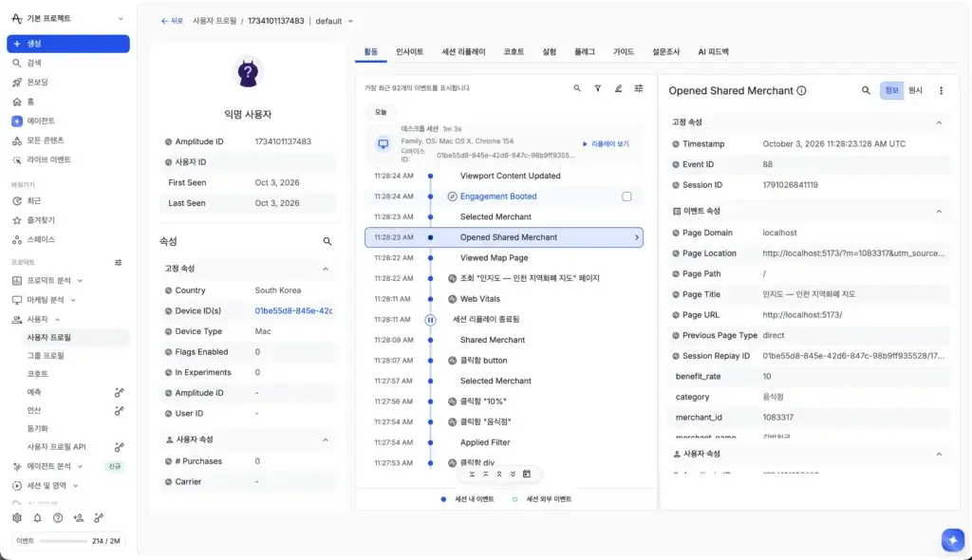Search events in the activity stream
Viewport: 972px width, 560px height.
577,88
